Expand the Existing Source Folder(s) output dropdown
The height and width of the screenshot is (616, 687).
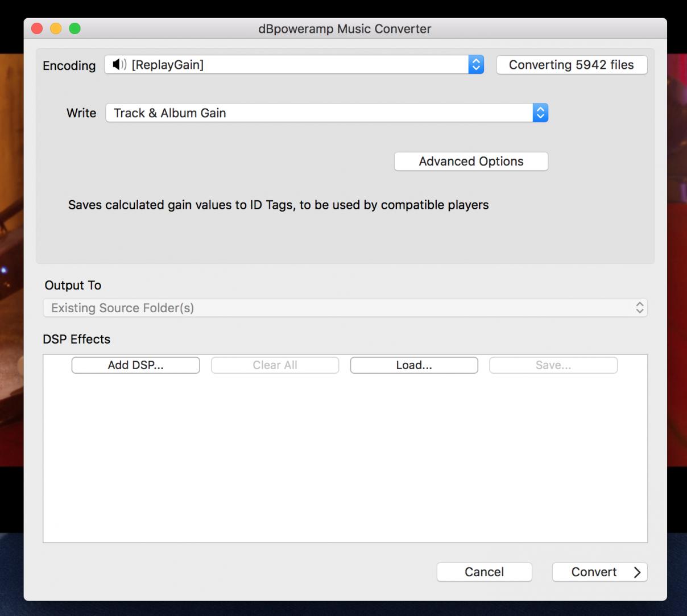pos(341,308)
